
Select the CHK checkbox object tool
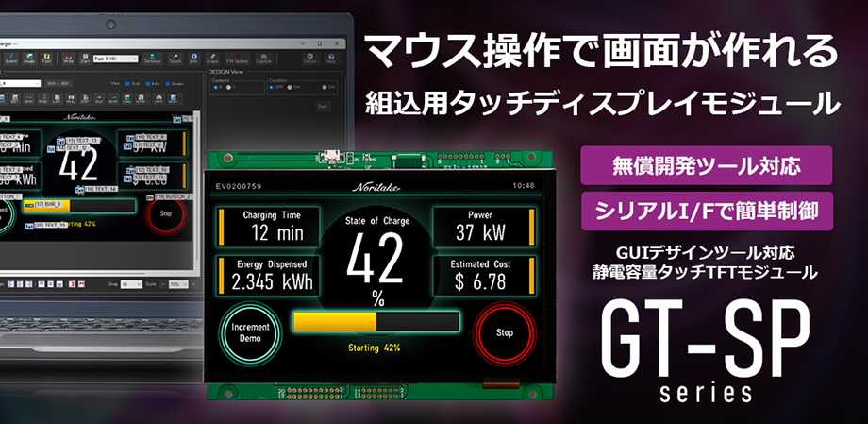29,98
